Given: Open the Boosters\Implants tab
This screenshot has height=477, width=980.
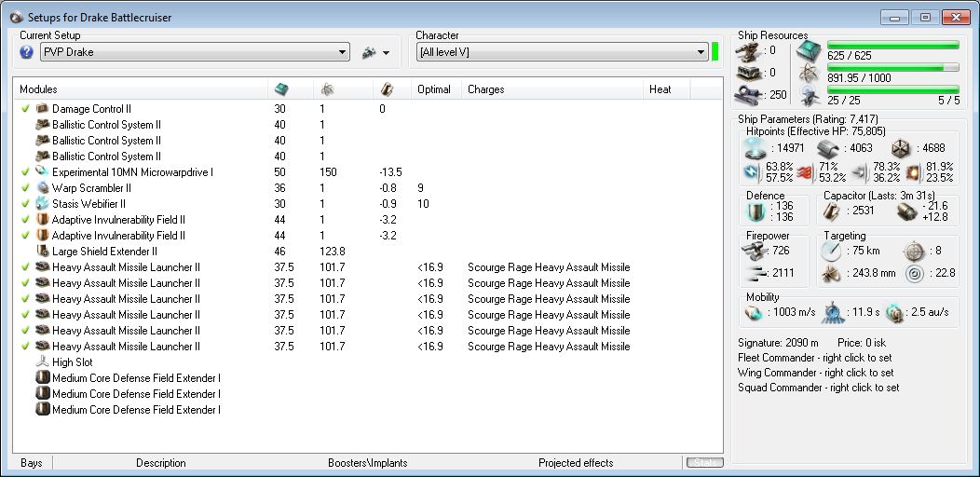Looking at the screenshot, I should pyautogui.click(x=367, y=463).
